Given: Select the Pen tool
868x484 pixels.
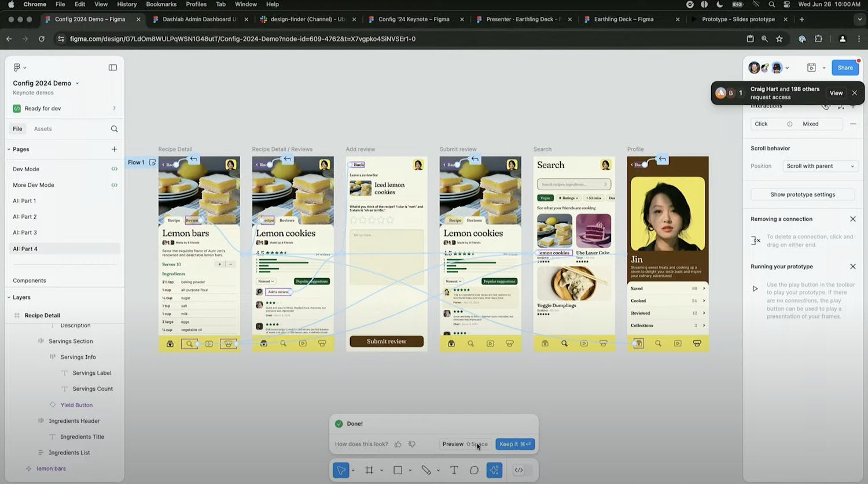Looking at the screenshot, I should point(426,470).
